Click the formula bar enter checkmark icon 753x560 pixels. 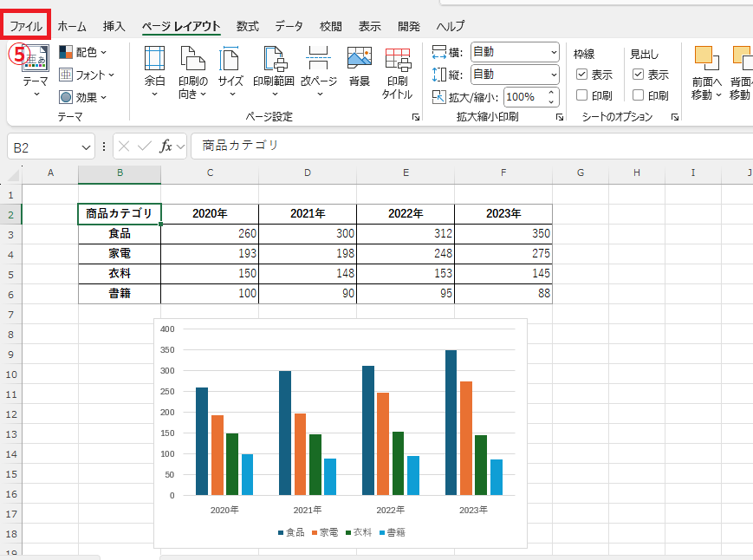[145, 146]
